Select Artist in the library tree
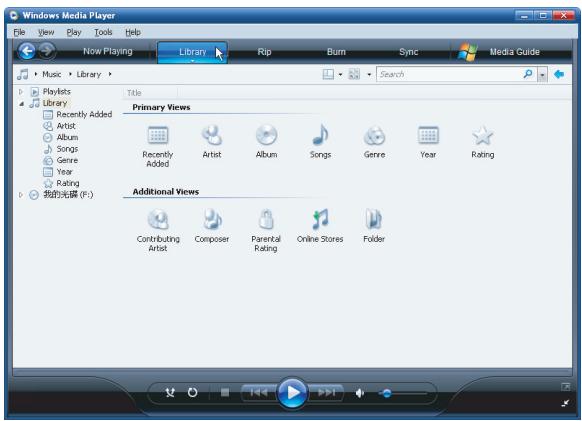 (x=66, y=126)
